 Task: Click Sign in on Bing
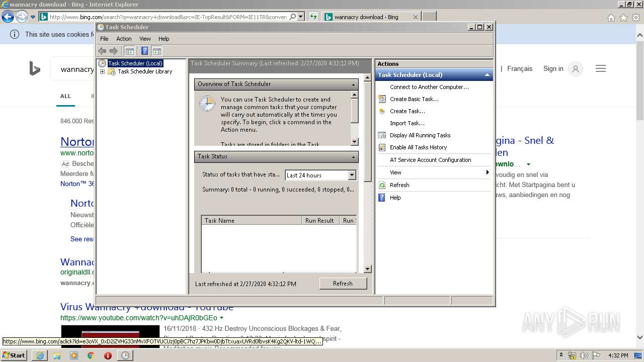(x=553, y=68)
